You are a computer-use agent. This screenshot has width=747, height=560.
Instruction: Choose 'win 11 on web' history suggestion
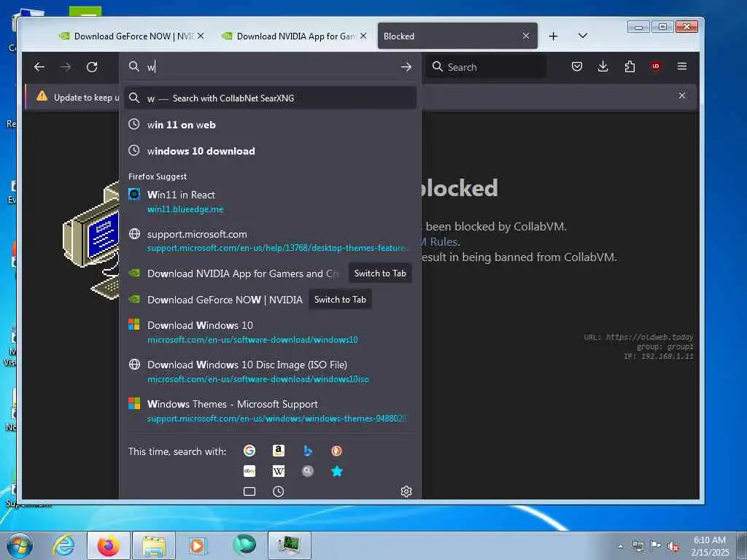[270, 125]
